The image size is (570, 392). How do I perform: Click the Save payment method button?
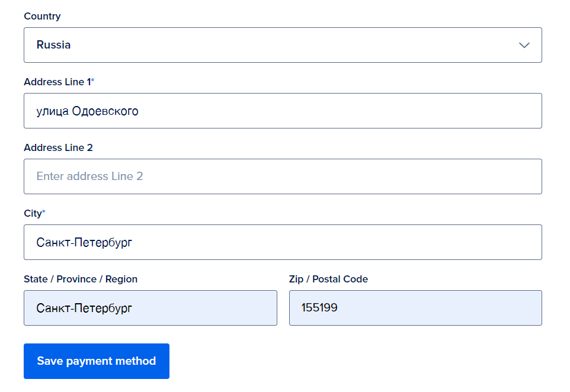pyautogui.click(x=97, y=361)
